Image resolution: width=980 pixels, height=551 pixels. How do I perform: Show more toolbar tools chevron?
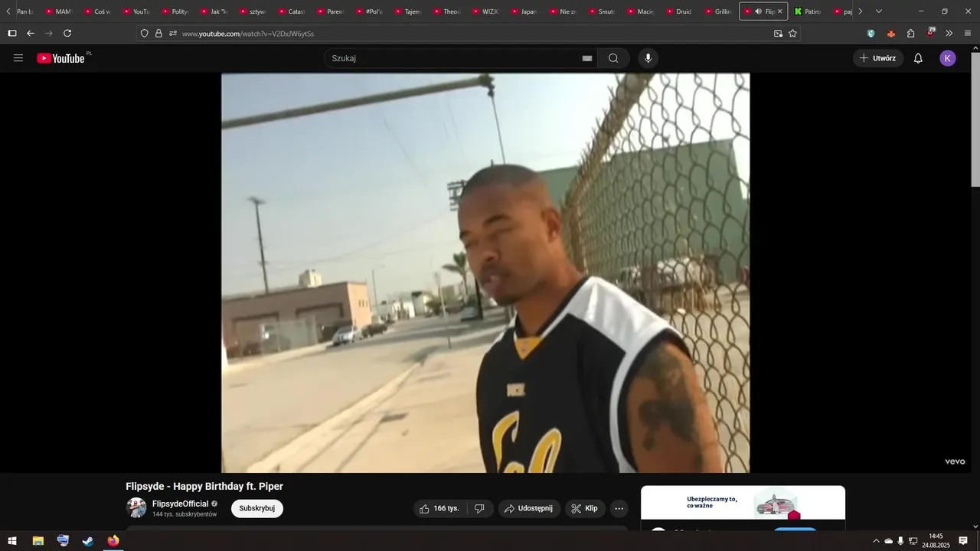pyautogui.click(x=949, y=33)
